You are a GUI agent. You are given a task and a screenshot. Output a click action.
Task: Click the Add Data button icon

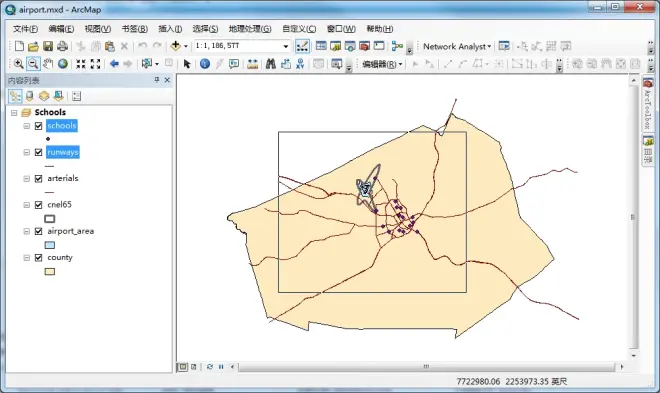pos(176,46)
